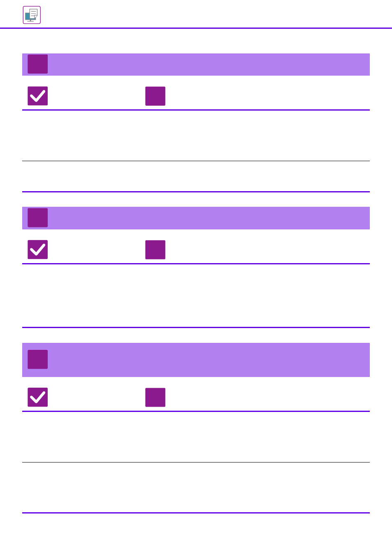392x555 pixels.
Task: Click the second section's blank content area
Action: coord(196,296)
